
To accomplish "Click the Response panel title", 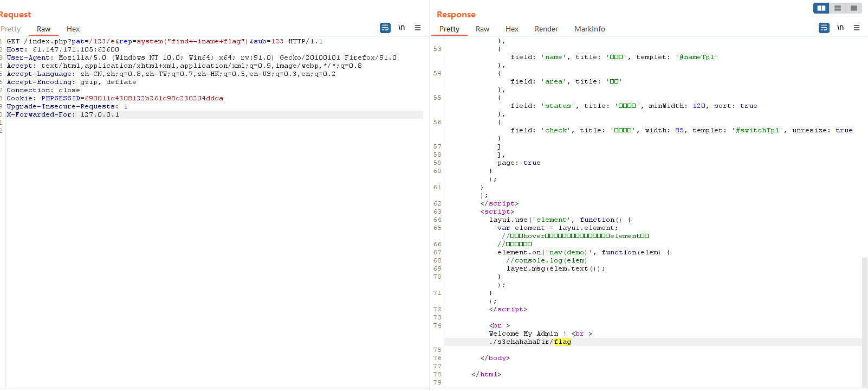I will (x=456, y=15).
